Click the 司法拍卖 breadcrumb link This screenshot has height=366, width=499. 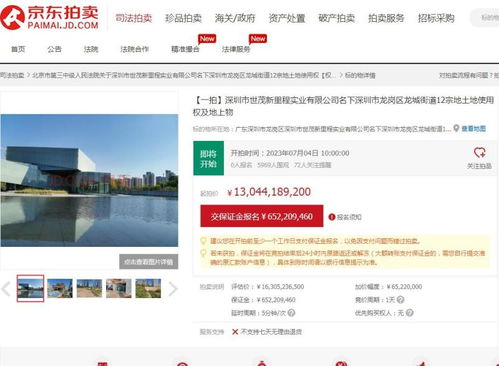coord(12,75)
